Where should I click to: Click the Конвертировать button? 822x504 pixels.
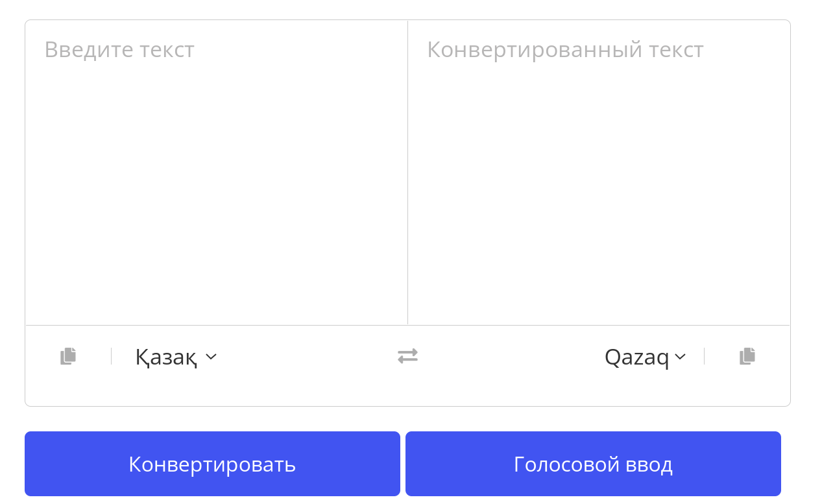point(212,464)
